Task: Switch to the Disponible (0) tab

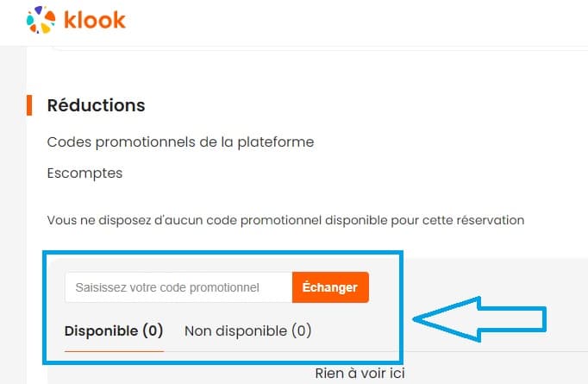Action: 114,330
